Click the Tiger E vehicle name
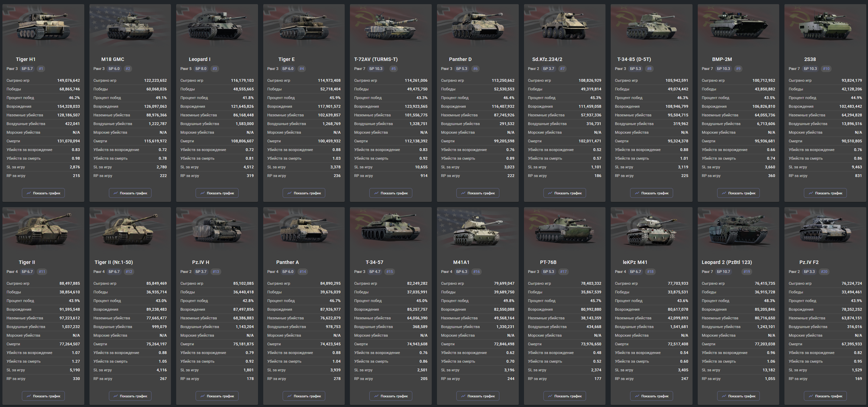The image size is (868, 407). click(286, 59)
